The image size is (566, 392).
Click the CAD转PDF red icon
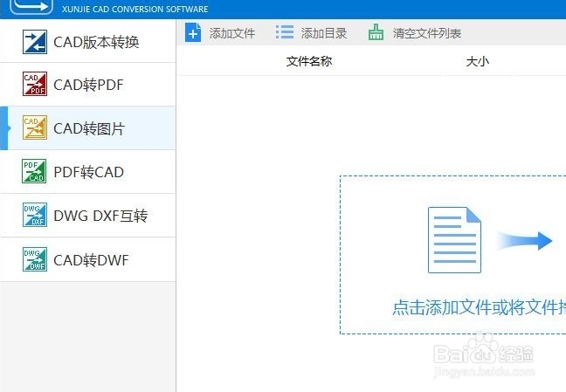pyautogui.click(x=35, y=84)
